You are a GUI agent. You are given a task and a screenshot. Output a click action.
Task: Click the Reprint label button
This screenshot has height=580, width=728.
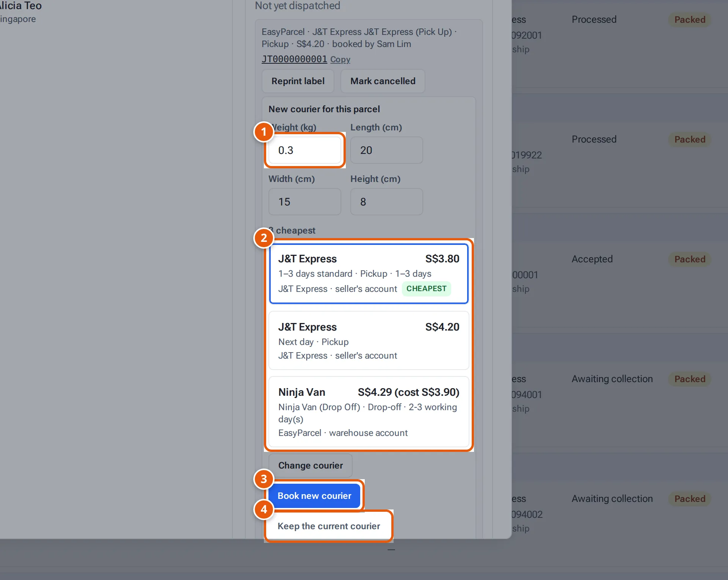[x=298, y=81]
